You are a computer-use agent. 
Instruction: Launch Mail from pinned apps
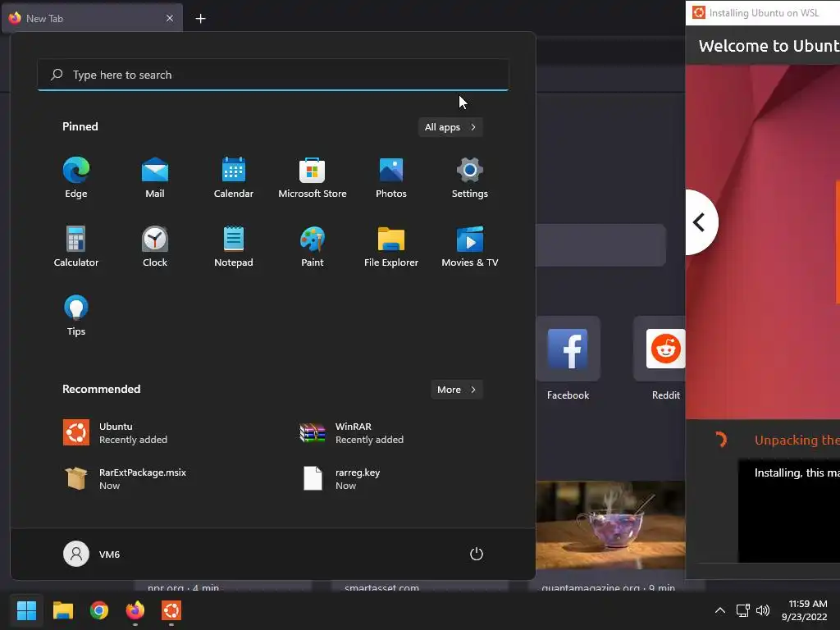155,178
